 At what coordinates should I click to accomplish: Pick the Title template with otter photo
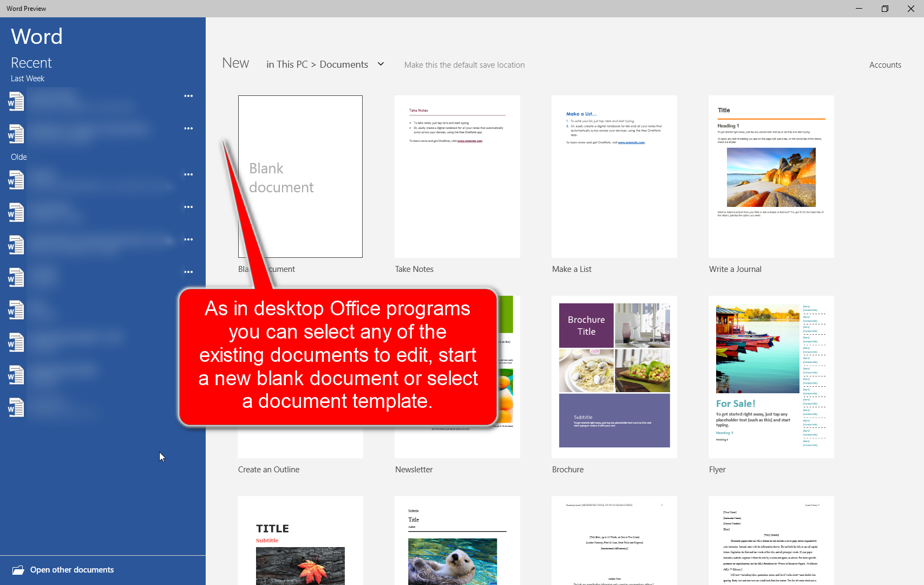(457, 541)
